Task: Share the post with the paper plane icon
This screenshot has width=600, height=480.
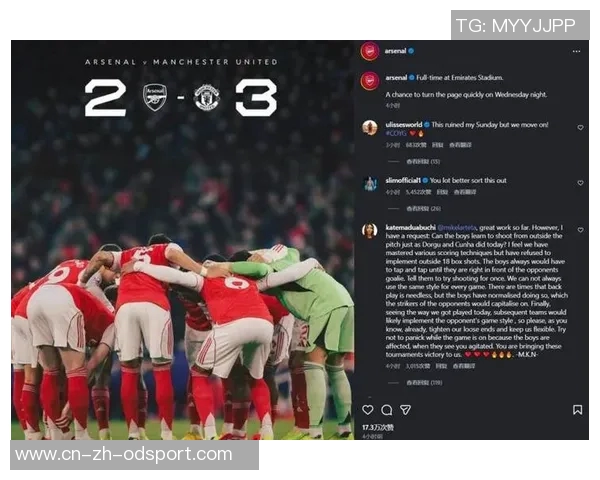Action: coord(406,410)
